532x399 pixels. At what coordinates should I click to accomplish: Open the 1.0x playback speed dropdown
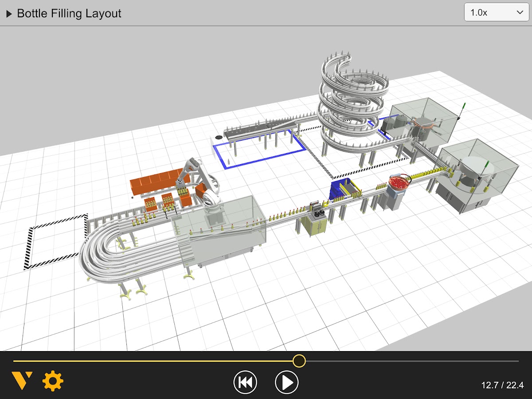[x=497, y=13]
